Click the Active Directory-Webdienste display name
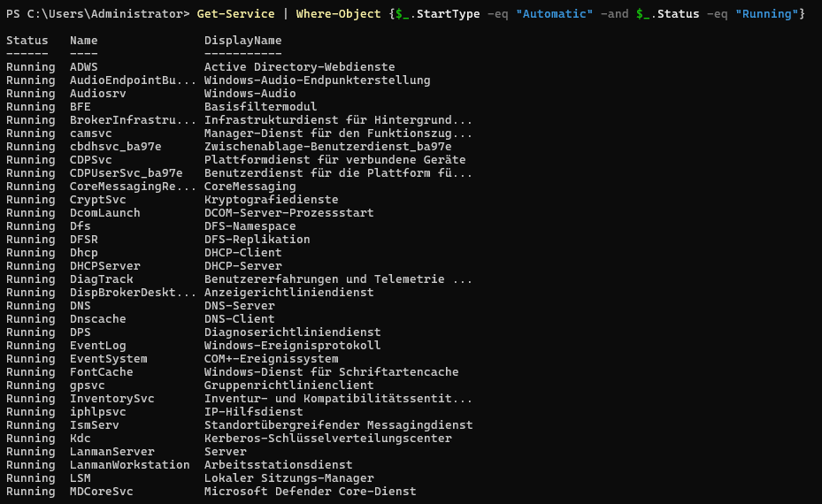 click(x=299, y=67)
